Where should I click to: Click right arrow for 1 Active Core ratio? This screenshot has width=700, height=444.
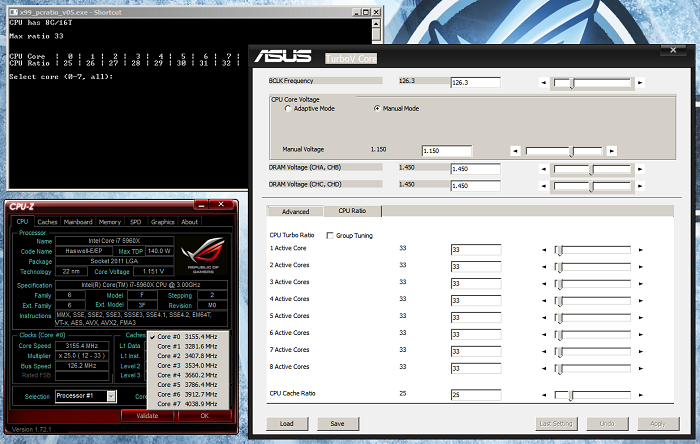[640, 249]
